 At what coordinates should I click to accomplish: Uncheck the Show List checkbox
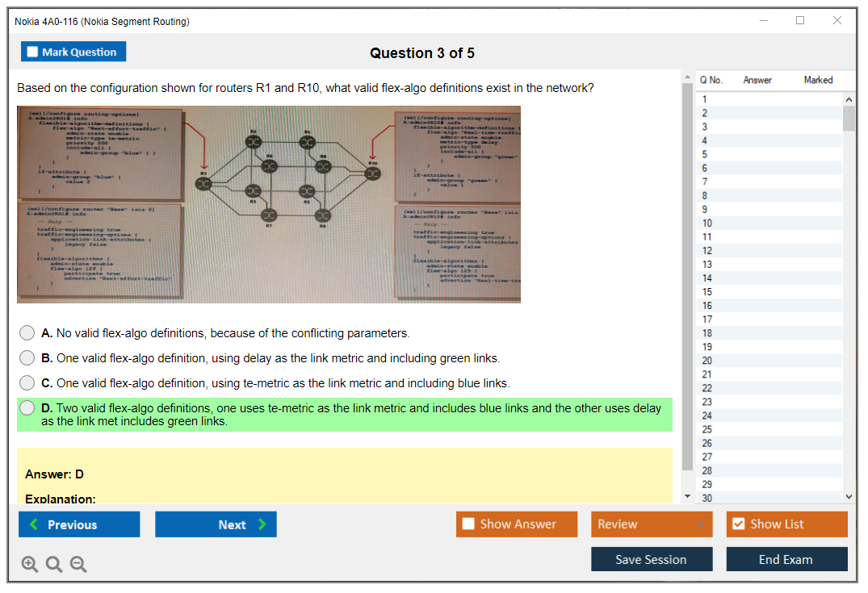pos(738,524)
